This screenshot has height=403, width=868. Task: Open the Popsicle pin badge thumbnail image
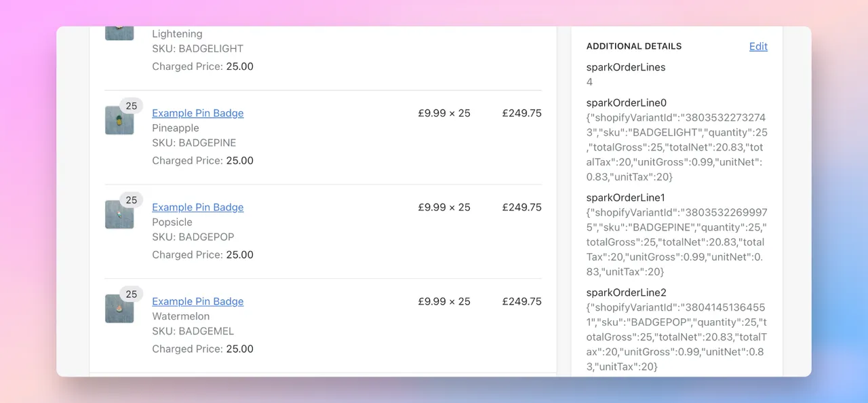[x=119, y=214]
